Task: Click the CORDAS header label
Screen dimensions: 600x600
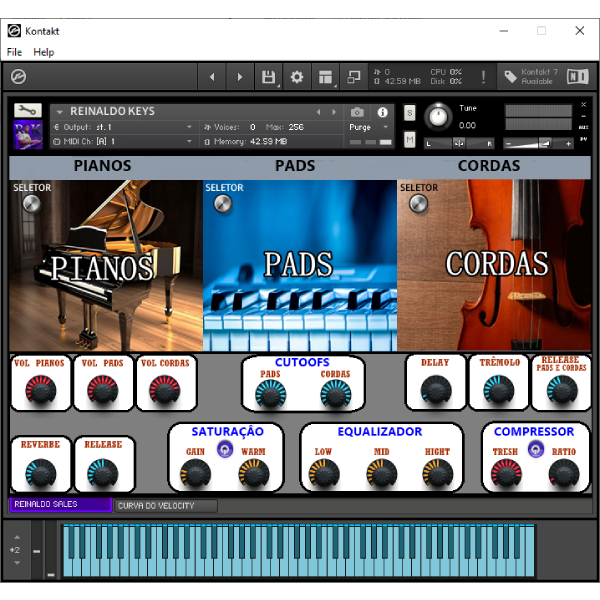Action: click(x=489, y=166)
